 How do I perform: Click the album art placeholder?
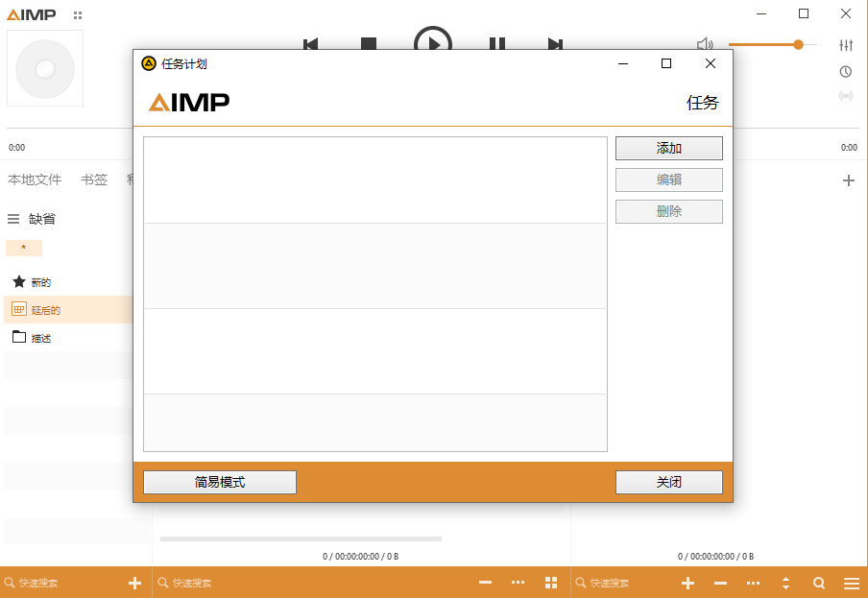tap(45, 68)
